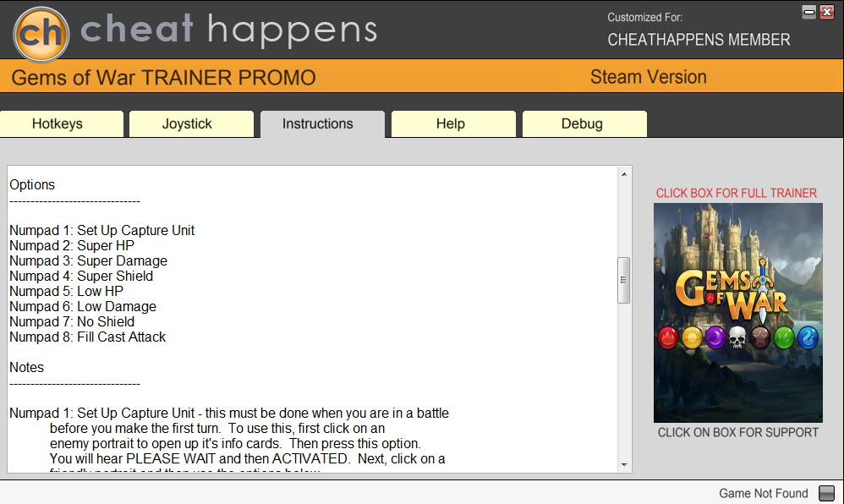Click the 'Numpad 8: Fill Cast Attack' line

pos(88,337)
